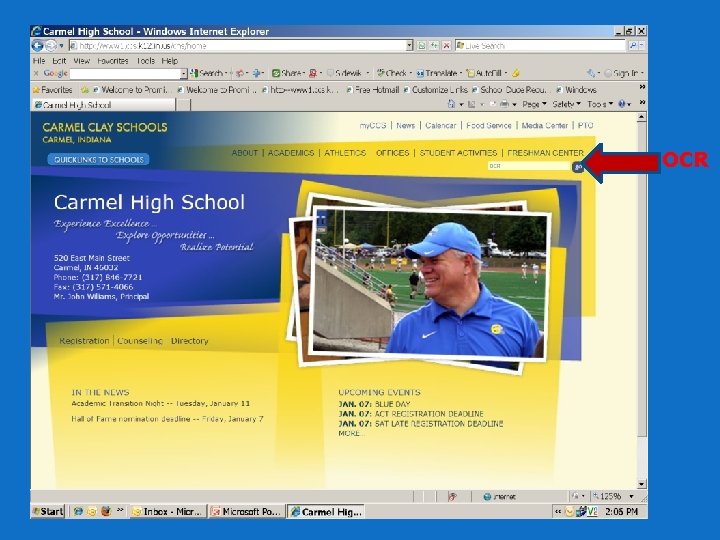Click the IE Home icon in command bar
720x540 pixels.
coord(451,104)
